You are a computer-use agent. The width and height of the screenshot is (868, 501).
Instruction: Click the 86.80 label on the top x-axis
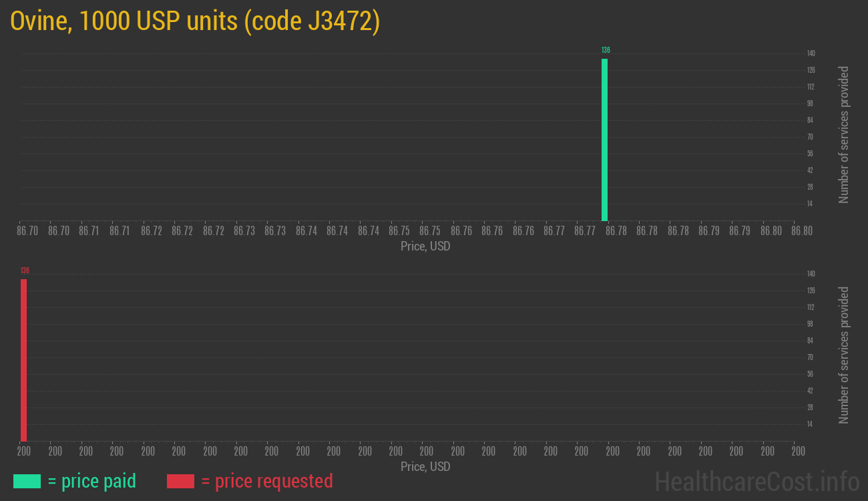(x=802, y=230)
